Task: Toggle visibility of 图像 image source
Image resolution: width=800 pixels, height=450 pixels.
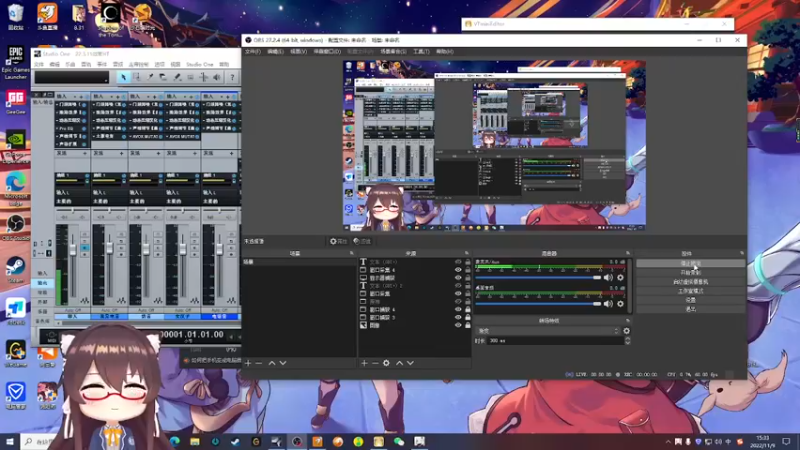Action: pos(458,325)
